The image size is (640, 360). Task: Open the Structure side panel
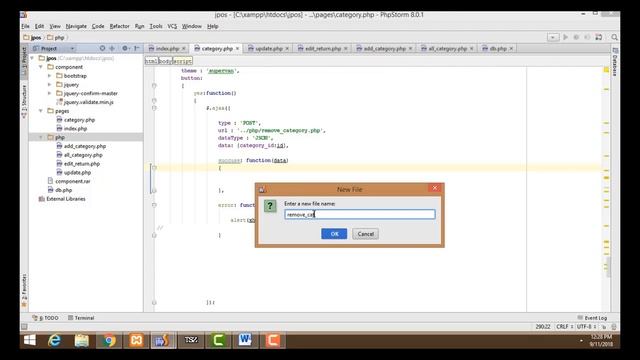coord(24,102)
